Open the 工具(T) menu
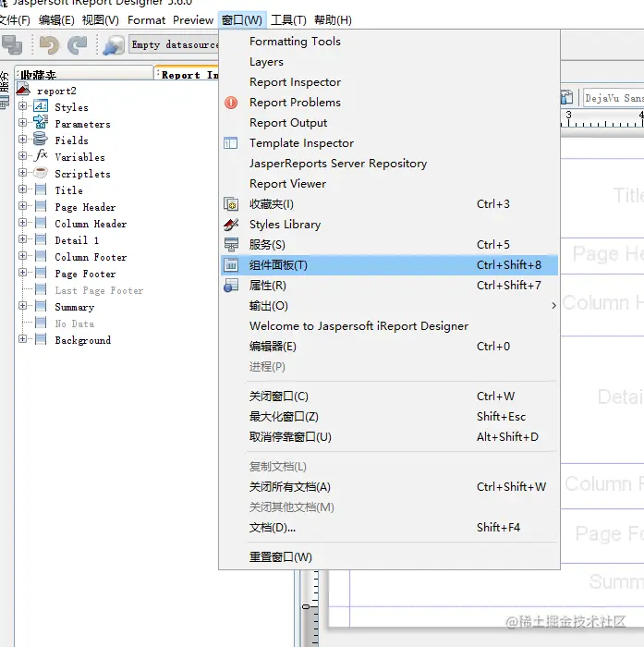Screen dimensions: 644x647 point(288,19)
